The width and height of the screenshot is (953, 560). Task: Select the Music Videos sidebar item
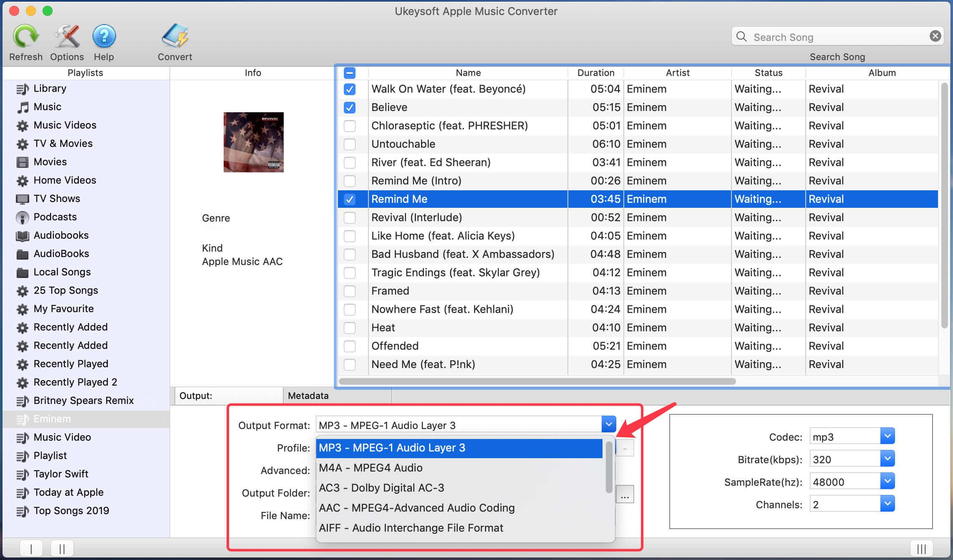tap(66, 125)
